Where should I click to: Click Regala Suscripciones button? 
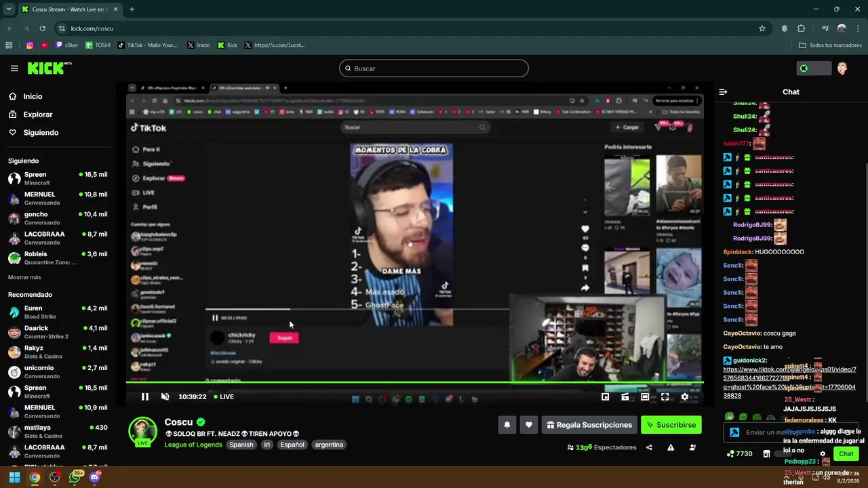[589, 425]
